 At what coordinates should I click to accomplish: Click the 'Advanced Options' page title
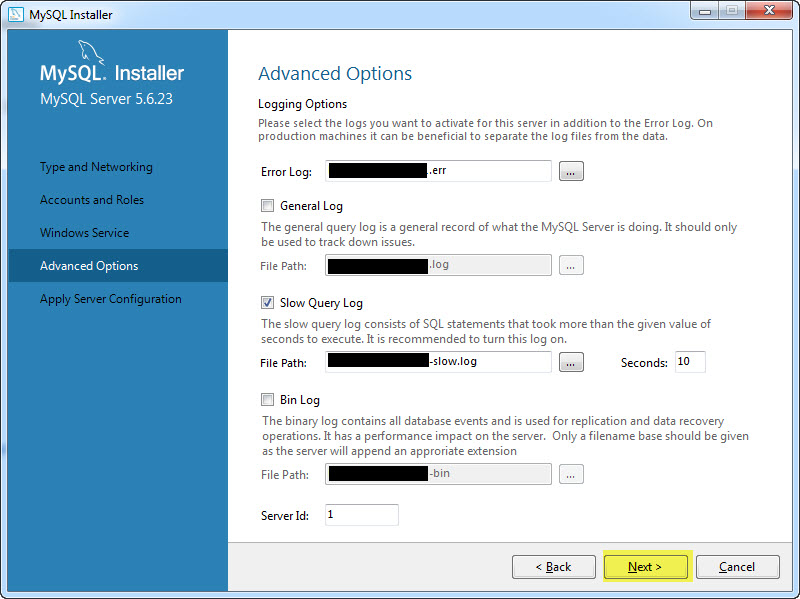tap(335, 74)
